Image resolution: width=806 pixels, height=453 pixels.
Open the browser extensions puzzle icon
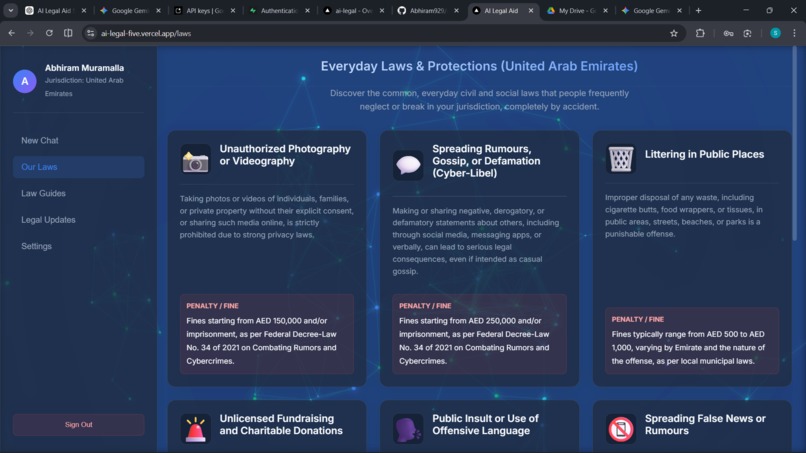click(700, 33)
